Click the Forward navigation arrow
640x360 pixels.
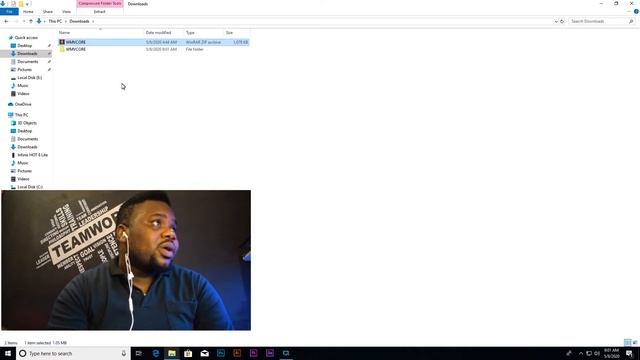pos(16,21)
